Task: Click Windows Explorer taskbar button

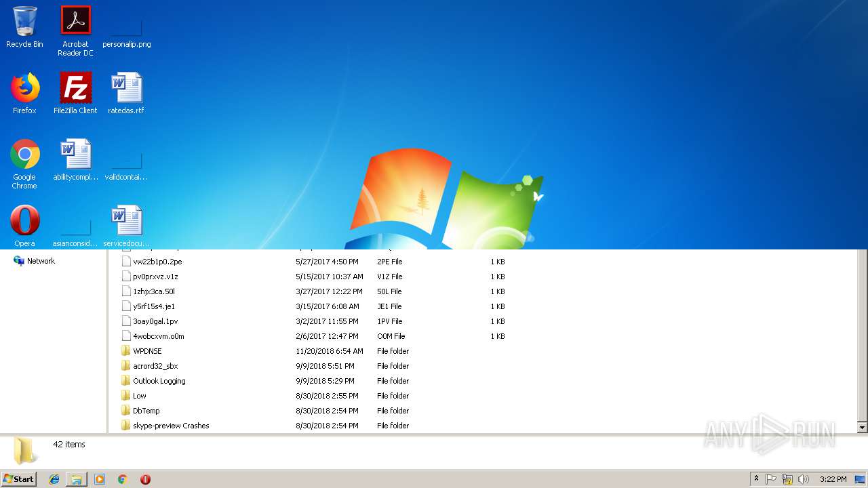Action: coord(77,479)
